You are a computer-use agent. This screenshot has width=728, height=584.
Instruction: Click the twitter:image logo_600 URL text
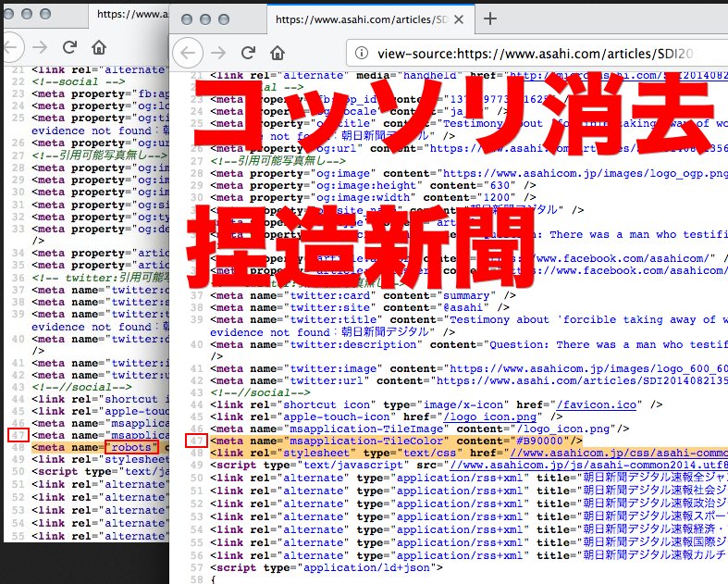click(x=588, y=368)
